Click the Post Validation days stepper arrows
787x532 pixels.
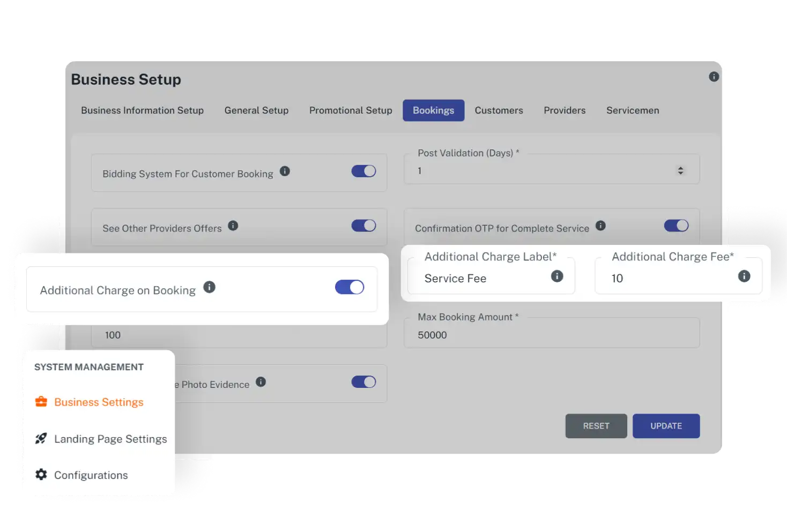coord(680,170)
